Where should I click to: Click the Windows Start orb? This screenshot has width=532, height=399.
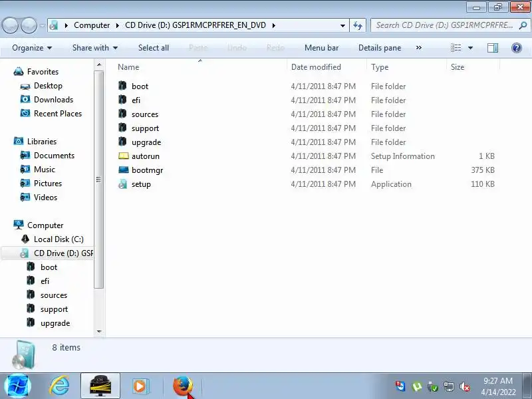[18, 386]
